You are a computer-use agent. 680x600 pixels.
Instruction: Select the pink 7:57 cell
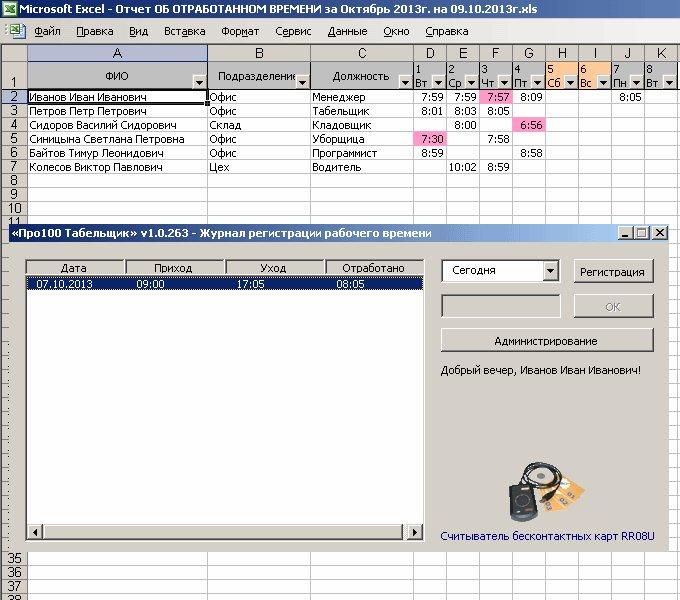[x=496, y=97]
